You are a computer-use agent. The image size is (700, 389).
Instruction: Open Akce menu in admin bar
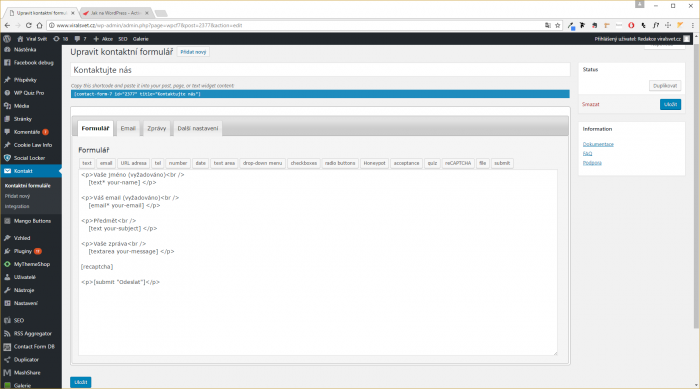tap(103, 39)
